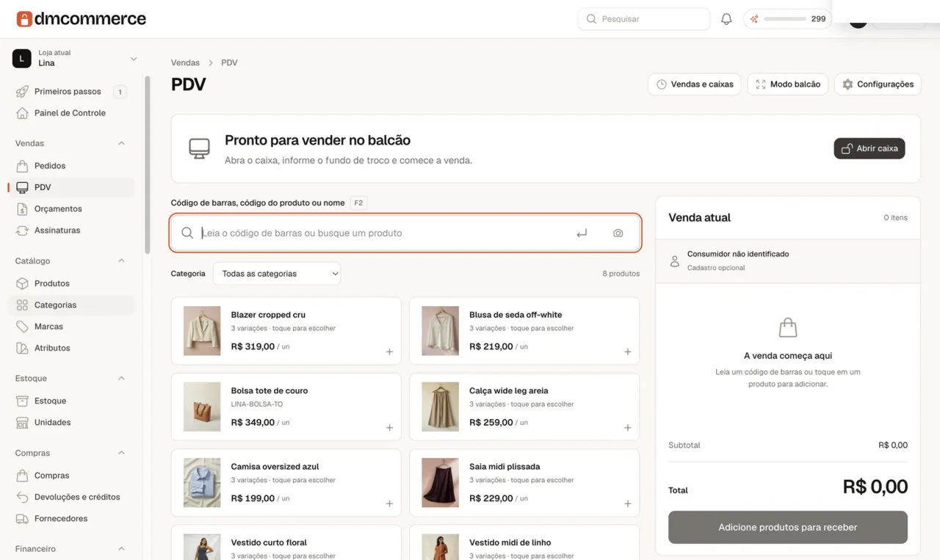The width and height of the screenshot is (940, 560).
Task: Click the Bolsa tote de couro thumbnail
Action: point(202,407)
